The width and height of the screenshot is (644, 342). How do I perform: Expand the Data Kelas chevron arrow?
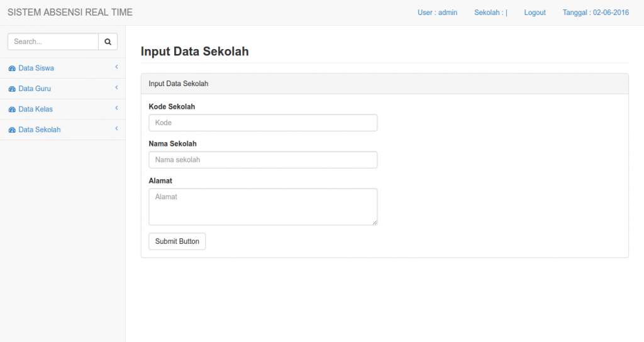click(x=116, y=108)
